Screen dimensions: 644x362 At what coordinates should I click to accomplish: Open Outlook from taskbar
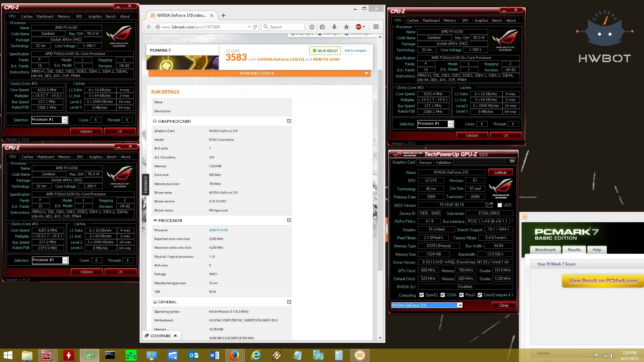pos(194,355)
